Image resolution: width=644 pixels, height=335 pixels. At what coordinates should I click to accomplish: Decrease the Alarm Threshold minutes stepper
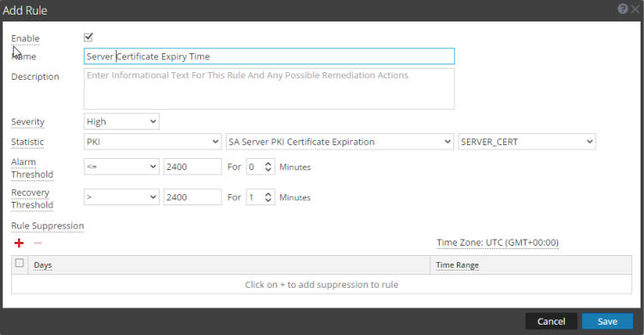point(268,170)
